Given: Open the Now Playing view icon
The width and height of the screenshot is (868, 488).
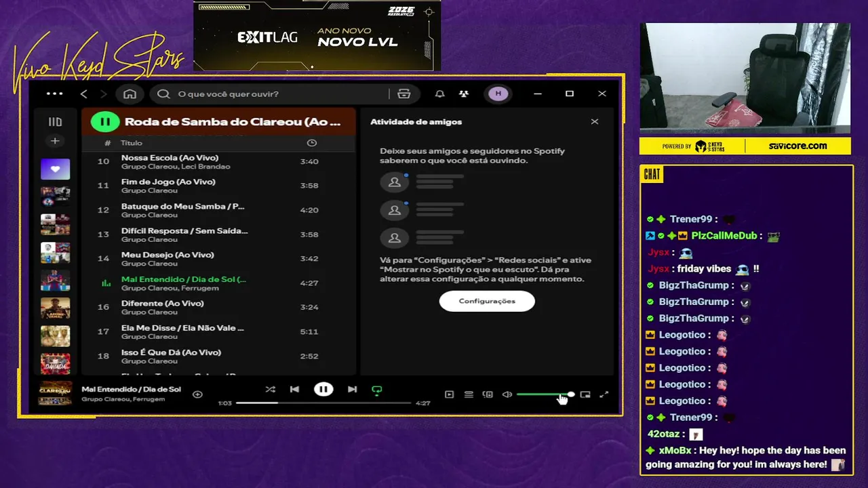Looking at the screenshot, I should (449, 394).
